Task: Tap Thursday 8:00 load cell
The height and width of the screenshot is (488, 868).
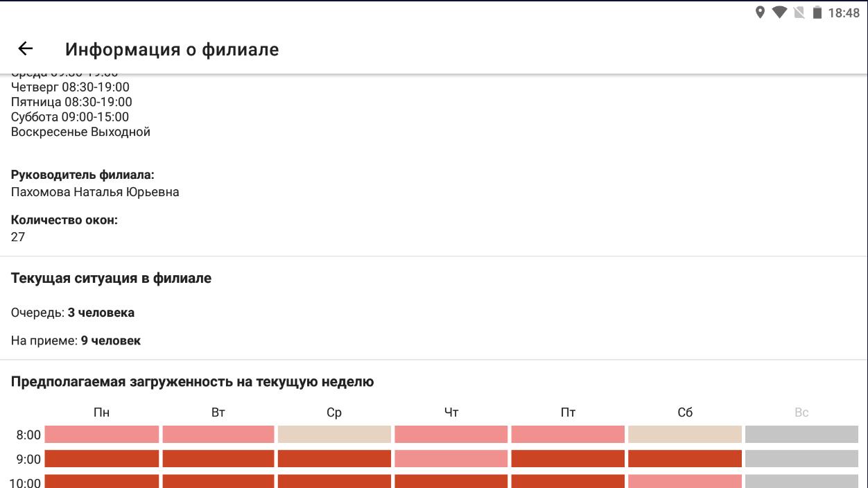Action: 451,435
